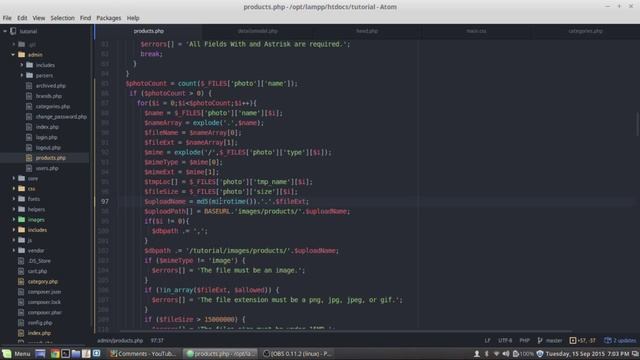This screenshot has height=360, width=640.
Task: Click the admin folder icon
Action: click(22, 55)
